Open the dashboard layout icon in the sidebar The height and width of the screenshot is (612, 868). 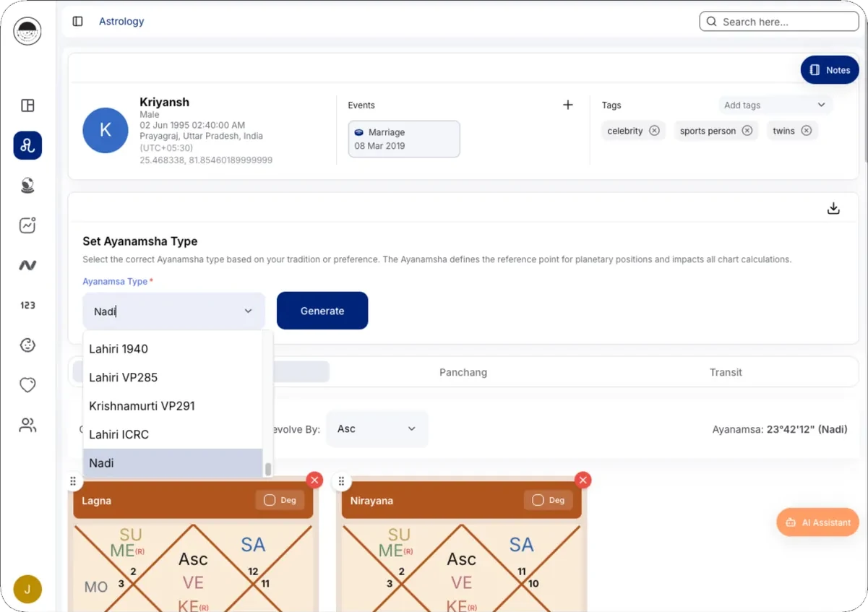click(27, 105)
